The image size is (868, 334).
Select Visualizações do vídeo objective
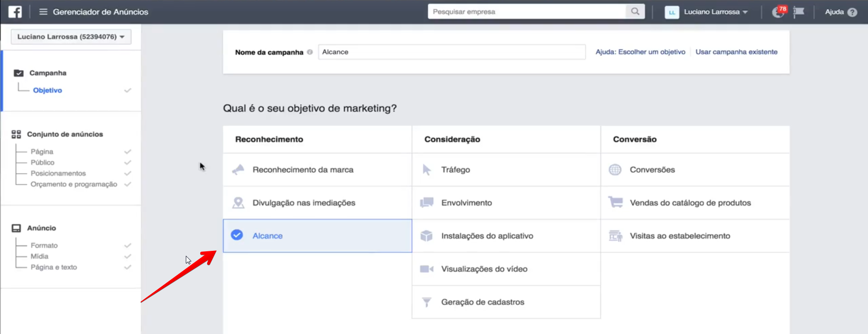pyautogui.click(x=506, y=269)
